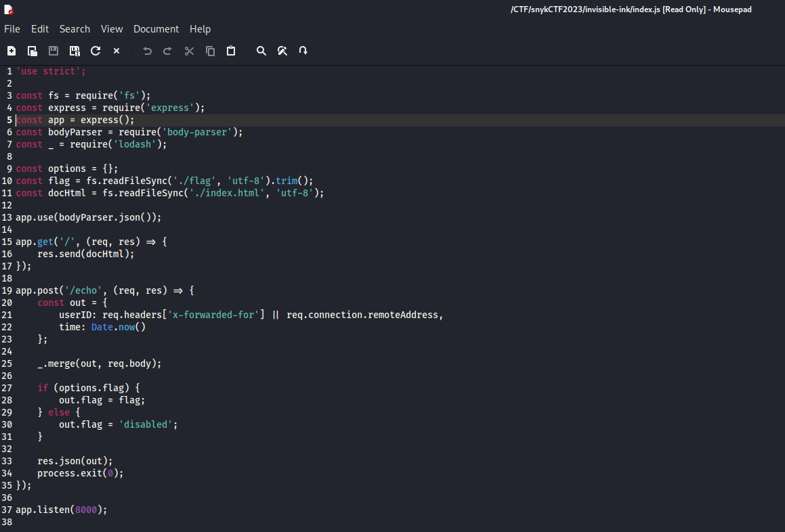Close the current document with the X icon
This screenshot has height=532, width=785.
[x=116, y=51]
